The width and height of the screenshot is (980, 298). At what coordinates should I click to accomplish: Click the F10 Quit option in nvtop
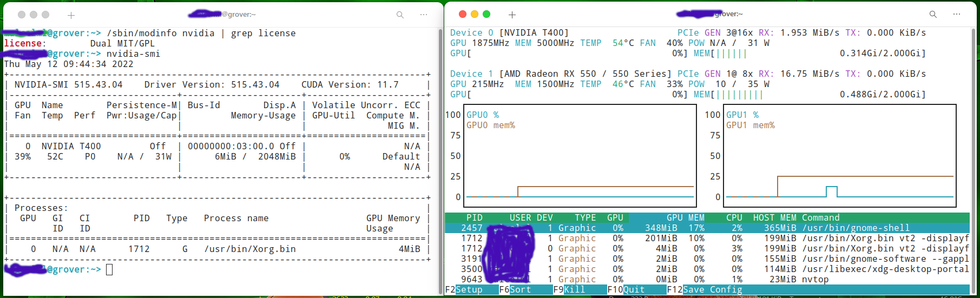coord(626,290)
